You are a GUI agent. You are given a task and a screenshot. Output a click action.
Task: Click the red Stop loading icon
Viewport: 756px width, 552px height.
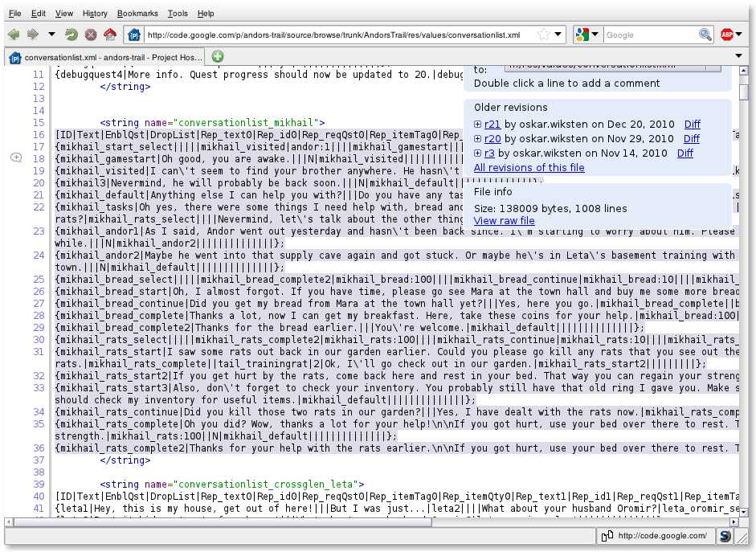pos(91,35)
